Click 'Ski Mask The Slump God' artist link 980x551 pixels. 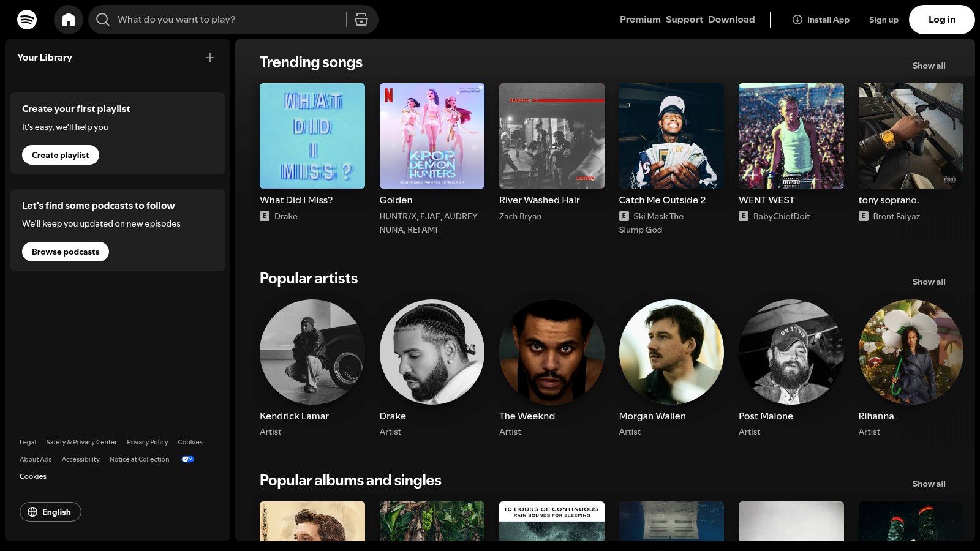tap(651, 223)
